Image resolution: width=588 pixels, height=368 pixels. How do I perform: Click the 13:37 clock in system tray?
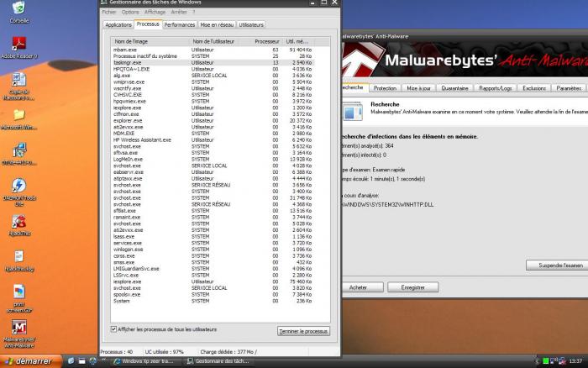tap(575, 361)
